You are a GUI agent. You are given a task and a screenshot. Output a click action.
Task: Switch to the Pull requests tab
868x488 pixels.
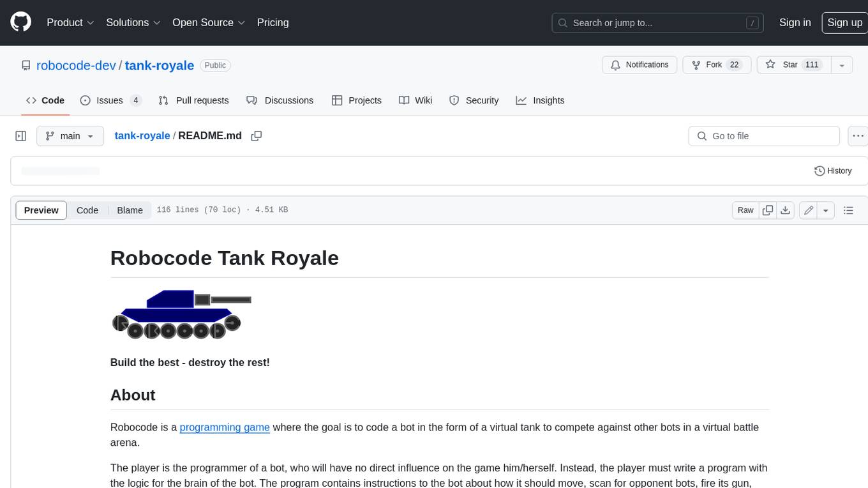click(x=193, y=100)
